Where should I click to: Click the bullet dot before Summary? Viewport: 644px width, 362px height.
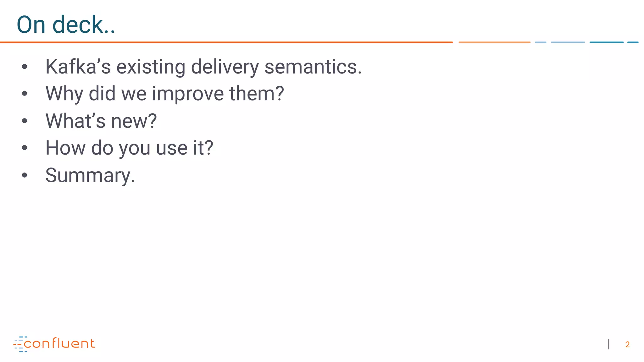[x=25, y=175]
